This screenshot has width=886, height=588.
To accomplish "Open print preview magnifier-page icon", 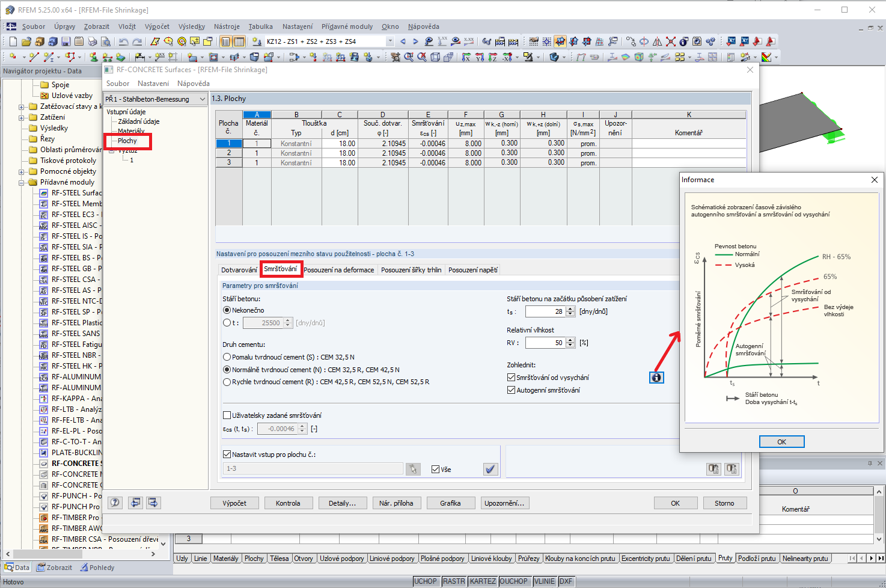I will click(105, 41).
